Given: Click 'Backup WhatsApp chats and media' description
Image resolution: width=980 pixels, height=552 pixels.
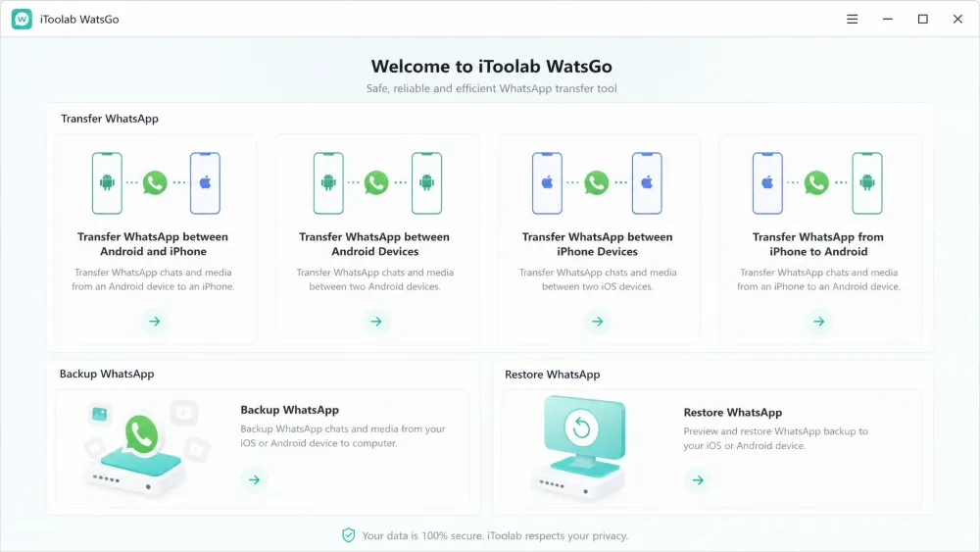Looking at the screenshot, I should coord(343,435).
